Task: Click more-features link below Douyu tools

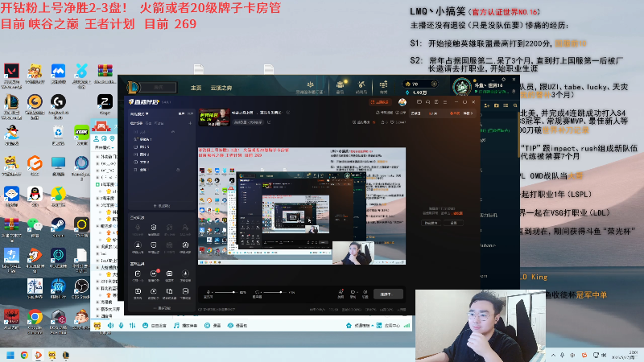Action: [x=162, y=308]
